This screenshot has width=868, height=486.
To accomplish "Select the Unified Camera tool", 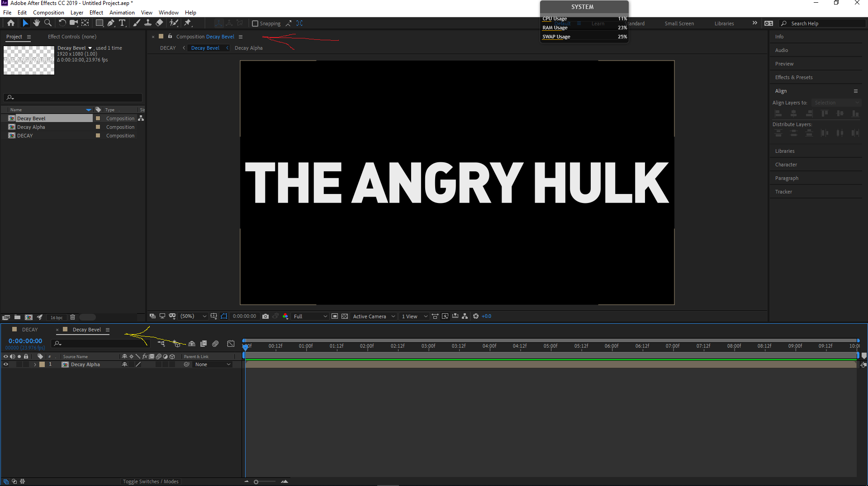I will (x=74, y=23).
